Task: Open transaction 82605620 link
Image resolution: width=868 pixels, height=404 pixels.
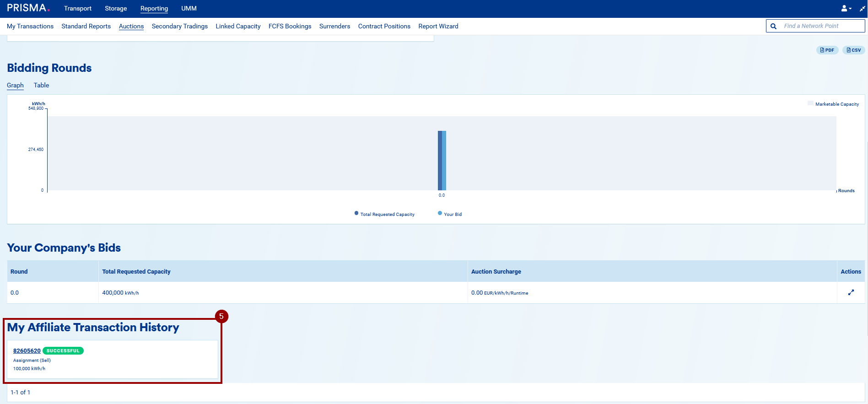Action: click(x=27, y=351)
